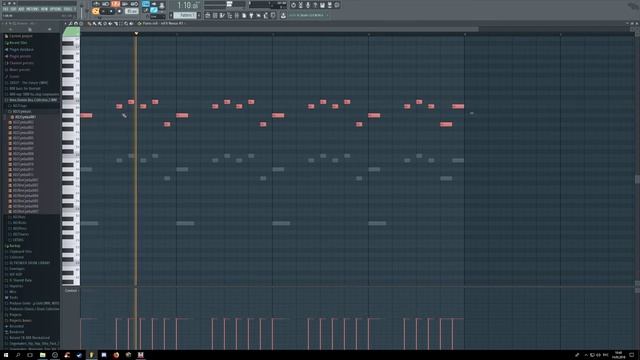
Task: Click the next pattern arrow
Action: pos(199,15)
